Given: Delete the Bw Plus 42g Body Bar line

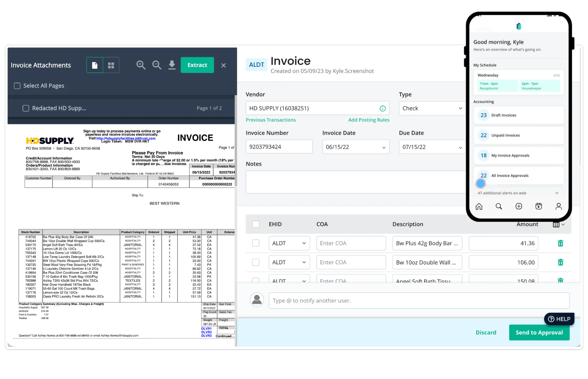Looking at the screenshot, I should pos(560,243).
